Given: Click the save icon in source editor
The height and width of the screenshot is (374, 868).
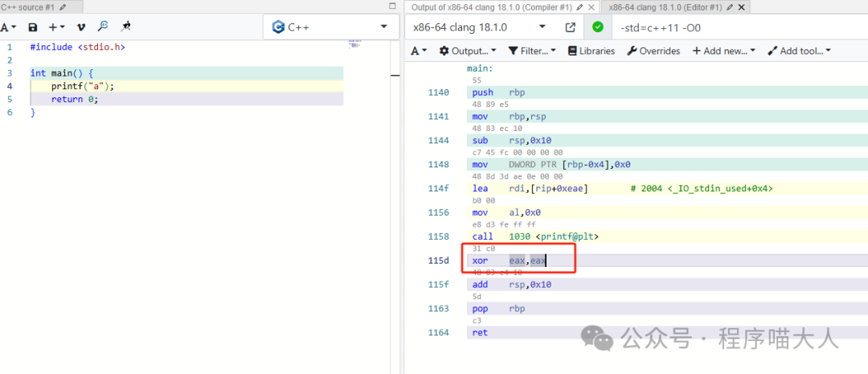Looking at the screenshot, I should 33,27.
